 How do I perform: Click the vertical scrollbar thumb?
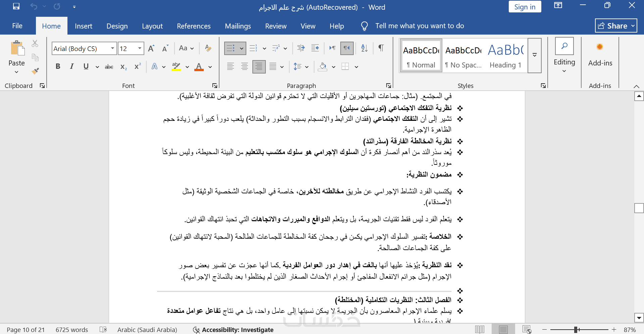click(x=639, y=208)
